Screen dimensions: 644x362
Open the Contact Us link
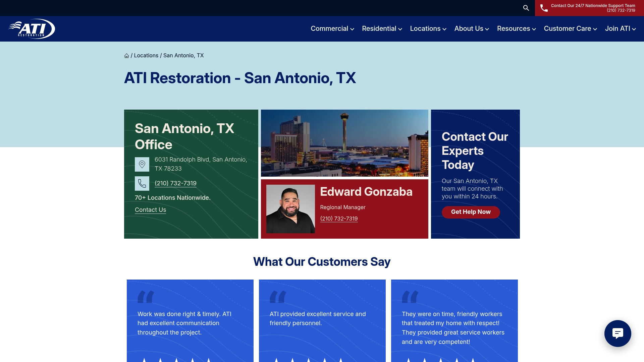pyautogui.click(x=150, y=210)
